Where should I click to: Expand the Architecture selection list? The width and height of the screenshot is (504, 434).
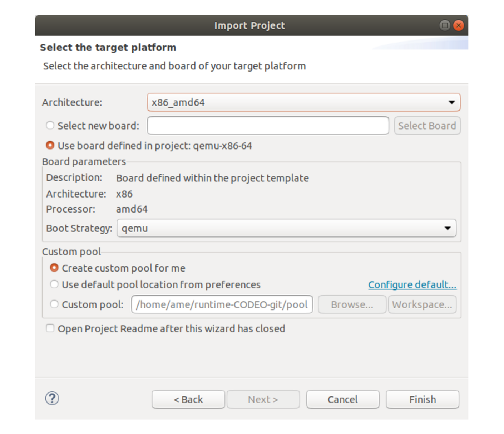451,102
